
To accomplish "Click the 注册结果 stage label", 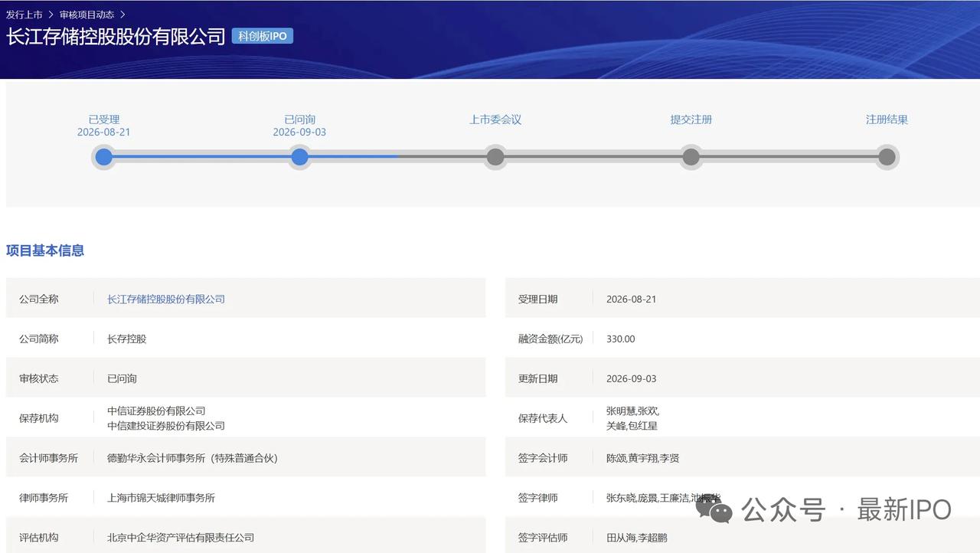I will [x=887, y=119].
